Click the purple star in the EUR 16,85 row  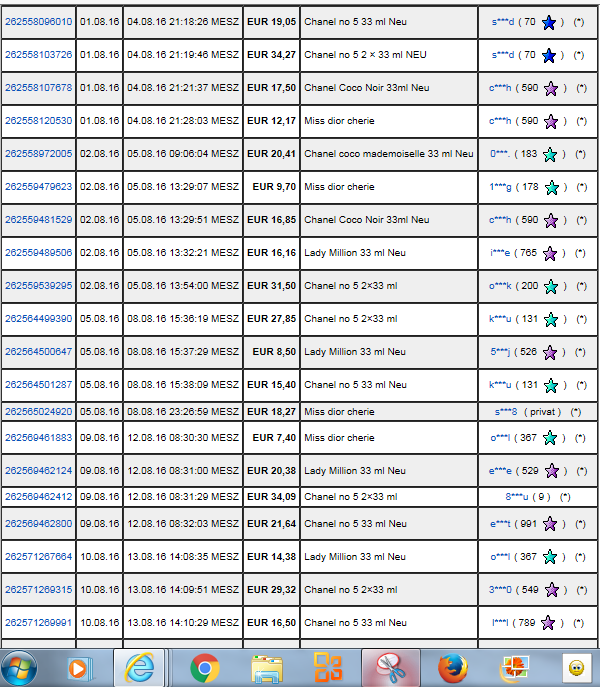[x=551, y=220]
